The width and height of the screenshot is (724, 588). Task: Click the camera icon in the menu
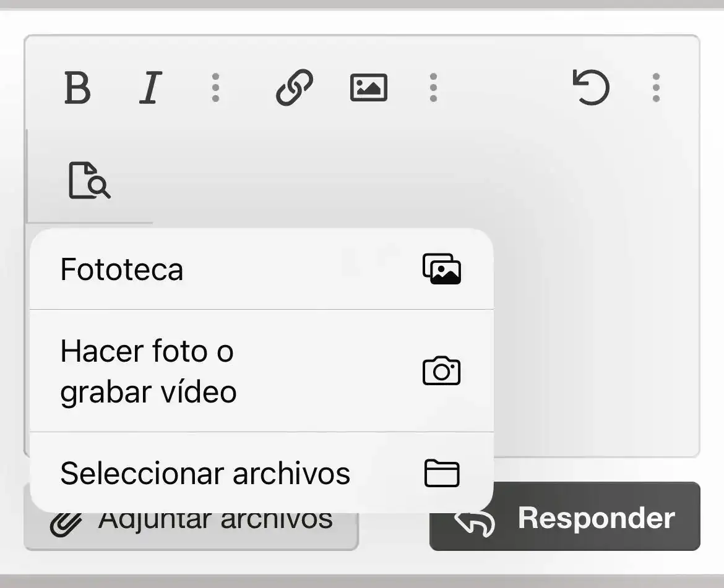coord(441,372)
